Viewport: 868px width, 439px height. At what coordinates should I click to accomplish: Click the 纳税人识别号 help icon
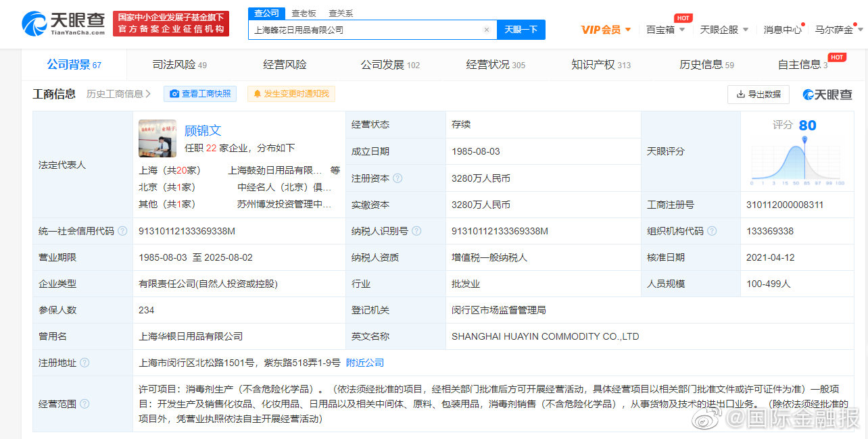click(416, 231)
